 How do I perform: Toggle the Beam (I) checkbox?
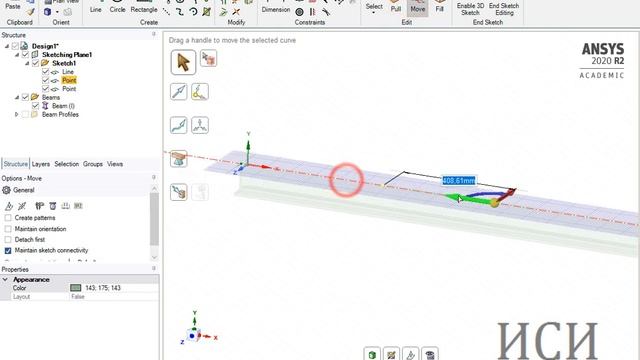[x=36, y=106]
